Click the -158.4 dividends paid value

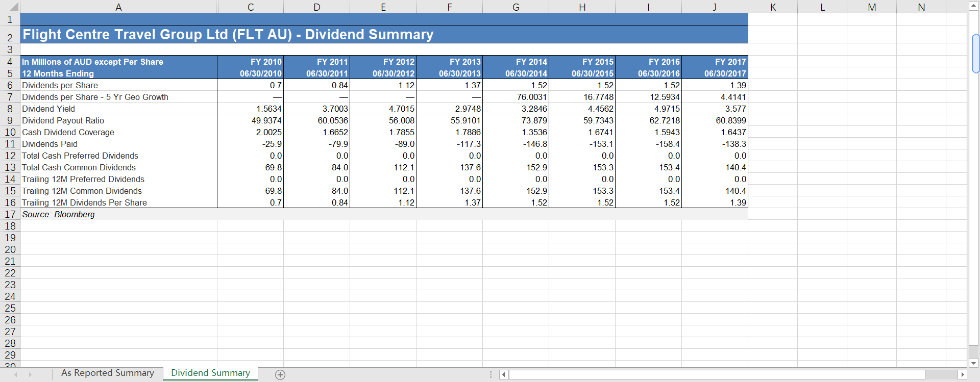pos(649,144)
